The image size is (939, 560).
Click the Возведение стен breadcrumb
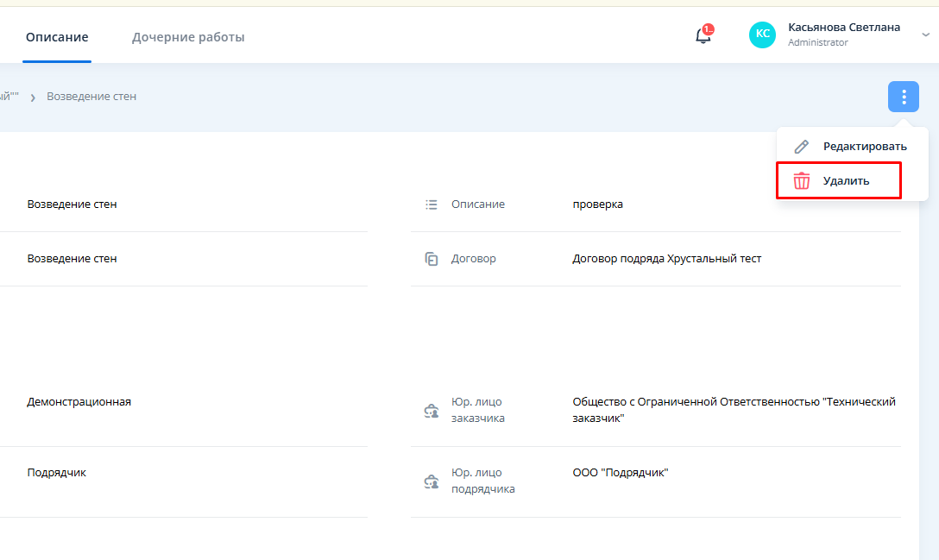click(91, 97)
